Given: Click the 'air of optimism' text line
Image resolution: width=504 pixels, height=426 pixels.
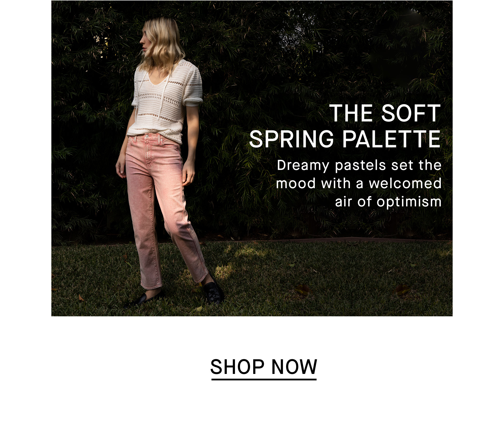Looking at the screenshot, I should click(388, 202).
